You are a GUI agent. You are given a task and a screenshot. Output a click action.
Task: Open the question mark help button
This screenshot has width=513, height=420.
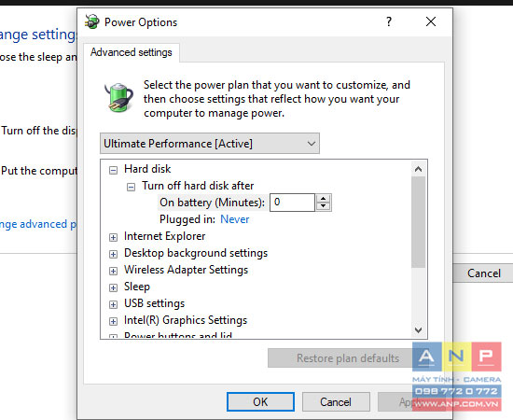point(389,21)
